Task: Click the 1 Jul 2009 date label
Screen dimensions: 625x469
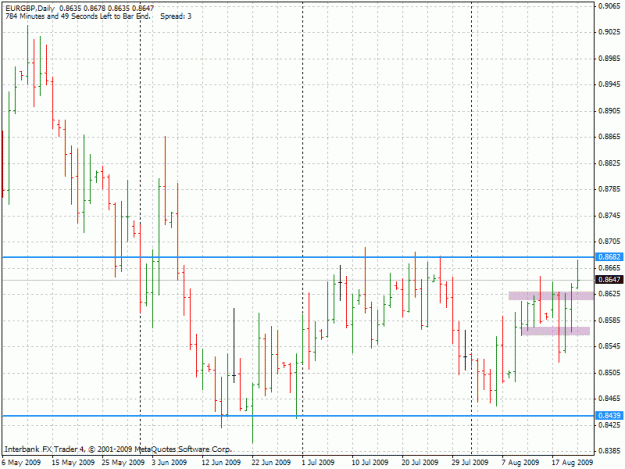Action: coord(318,463)
